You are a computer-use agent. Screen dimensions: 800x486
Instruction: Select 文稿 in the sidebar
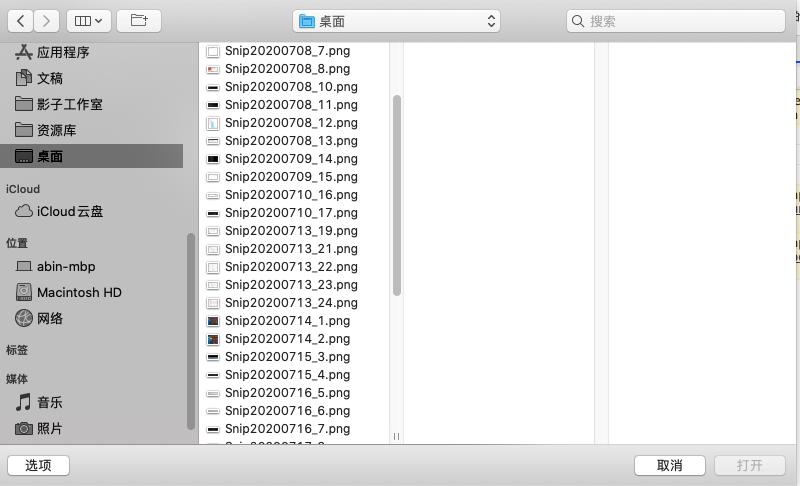[x=92, y=78]
